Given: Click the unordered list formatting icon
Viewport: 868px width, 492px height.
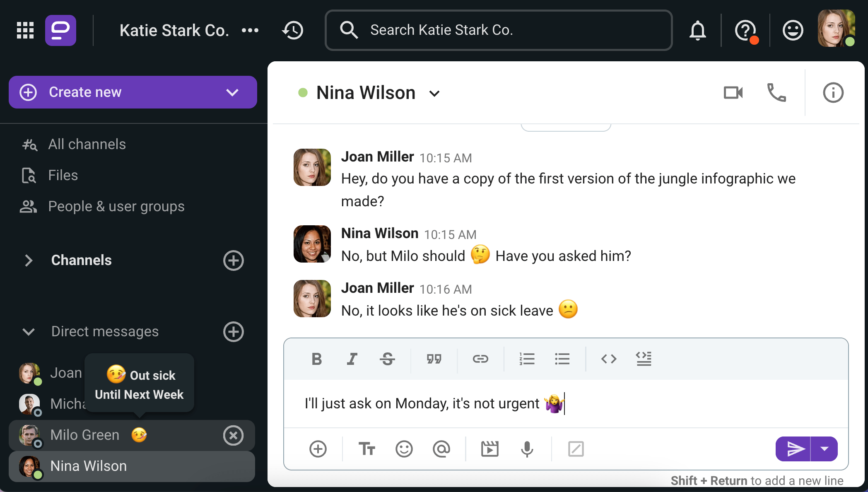Looking at the screenshot, I should coord(562,358).
